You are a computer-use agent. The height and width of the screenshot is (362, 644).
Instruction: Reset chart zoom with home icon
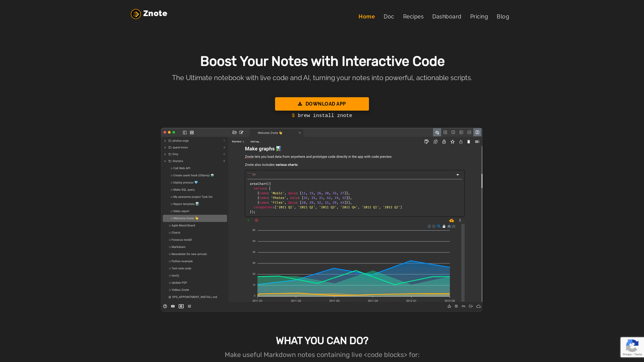[449, 226]
